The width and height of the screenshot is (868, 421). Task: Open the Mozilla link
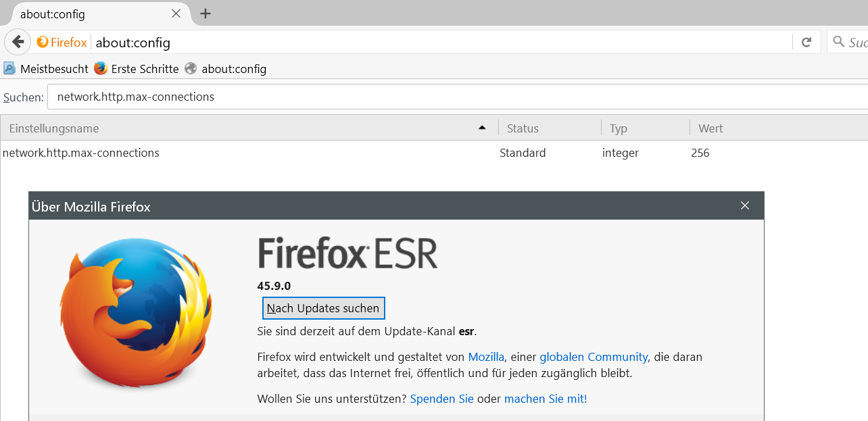pos(486,357)
